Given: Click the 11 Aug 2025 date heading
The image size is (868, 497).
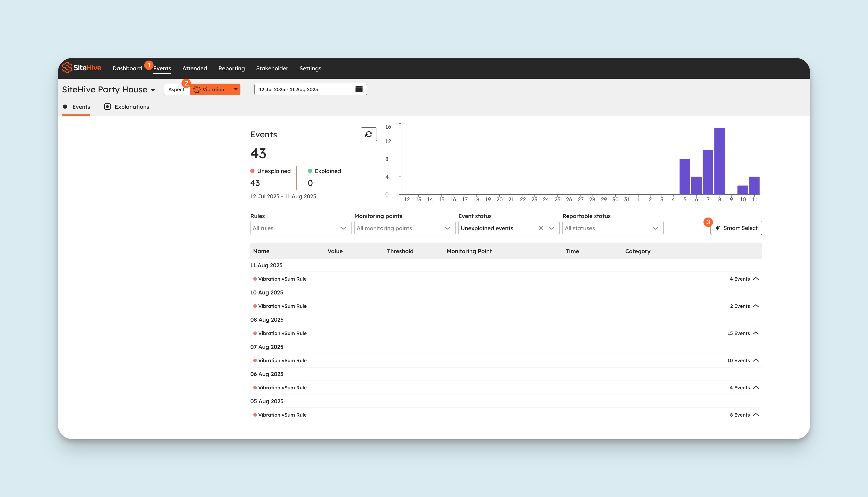Looking at the screenshot, I should [266, 265].
